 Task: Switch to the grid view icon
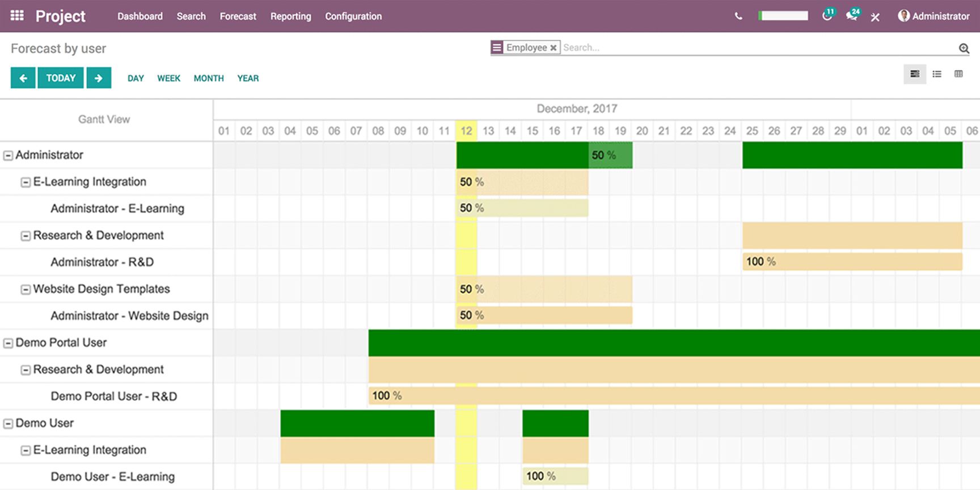coord(958,74)
